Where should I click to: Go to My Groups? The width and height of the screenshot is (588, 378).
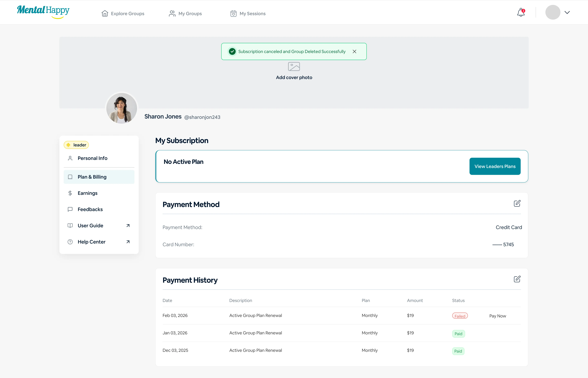185,13
